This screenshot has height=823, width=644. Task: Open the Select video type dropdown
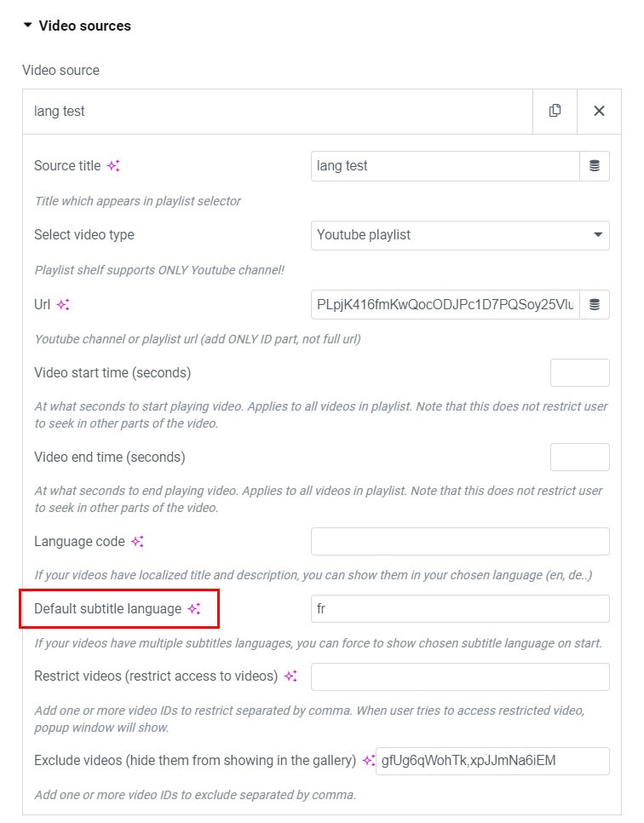coord(460,235)
